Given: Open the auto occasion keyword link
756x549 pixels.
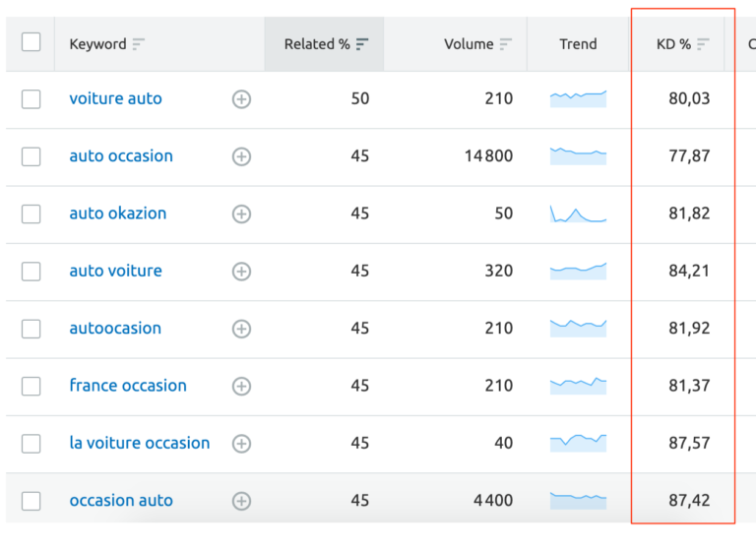Looking at the screenshot, I should coord(121,156).
